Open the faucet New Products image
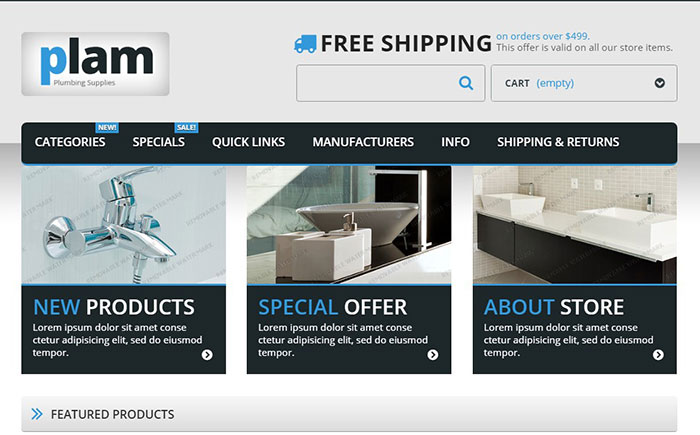This screenshot has width=700, height=435. [x=124, y=225]
